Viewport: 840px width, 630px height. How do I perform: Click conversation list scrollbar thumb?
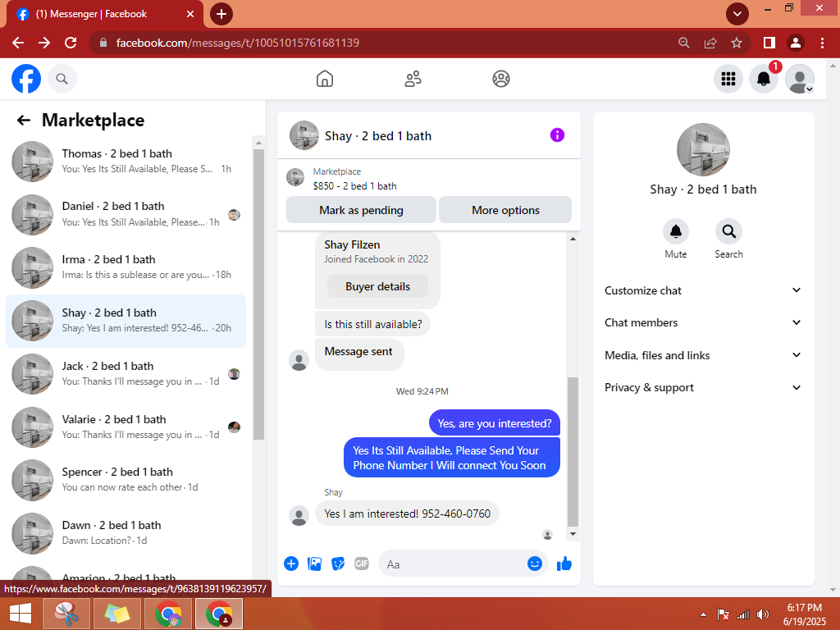258,294
